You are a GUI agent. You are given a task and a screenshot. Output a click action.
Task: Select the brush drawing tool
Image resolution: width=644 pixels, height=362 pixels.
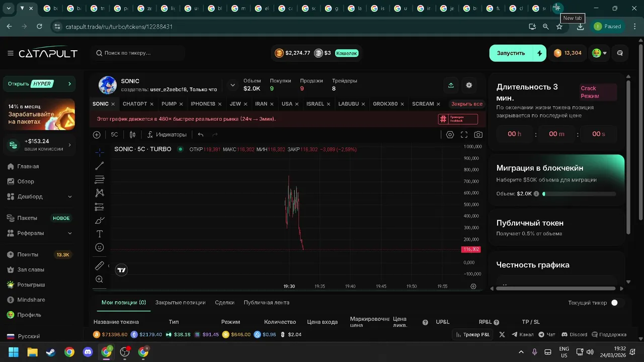[100, 220]
